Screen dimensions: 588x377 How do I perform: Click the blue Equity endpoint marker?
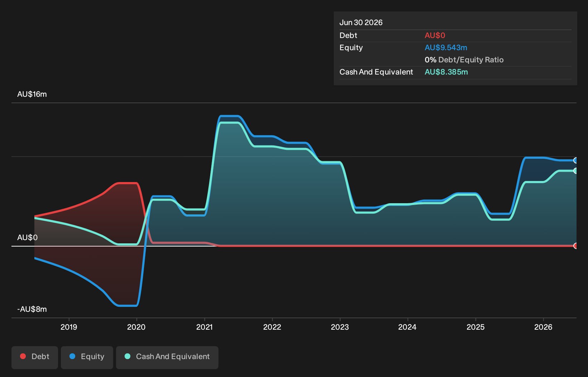click(575, 160)
